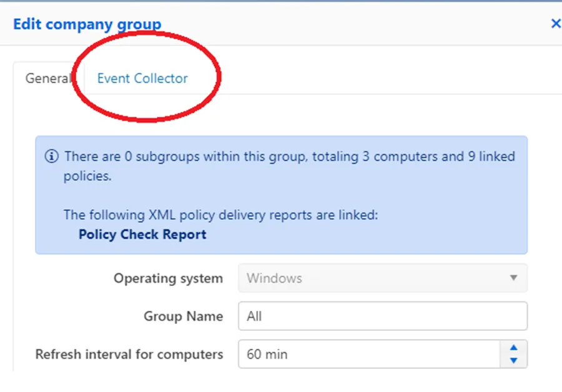This screenshot has height=392, width=562.
Task: Click the Operating system label
Action: 168,278
